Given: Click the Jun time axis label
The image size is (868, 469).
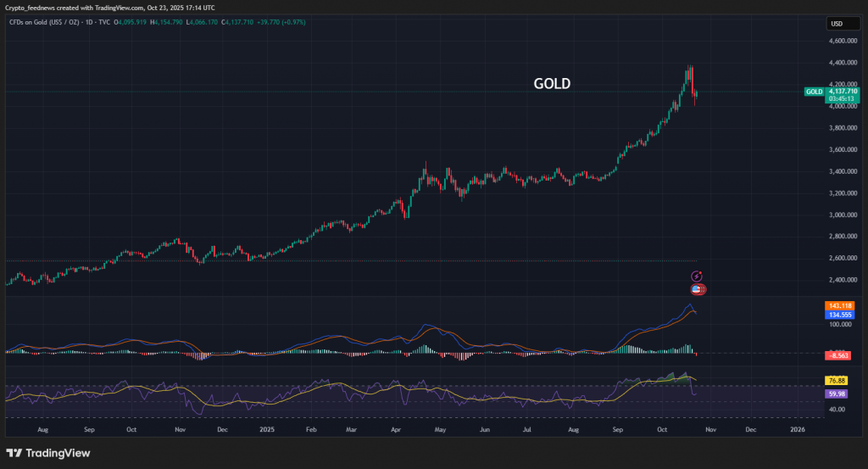Looking at the screenshot, I should 484,430.
